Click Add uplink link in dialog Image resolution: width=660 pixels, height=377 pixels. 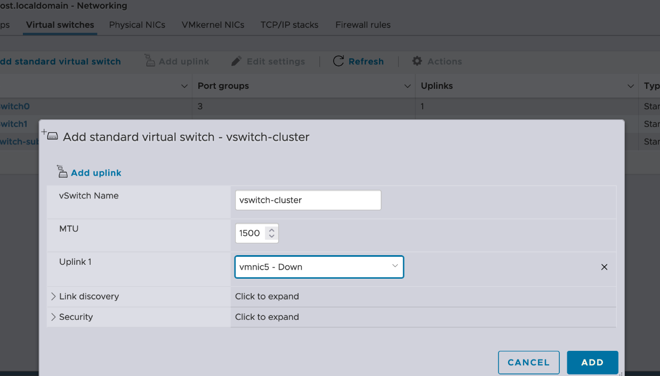pyautogui.click(x=96, y=173)
